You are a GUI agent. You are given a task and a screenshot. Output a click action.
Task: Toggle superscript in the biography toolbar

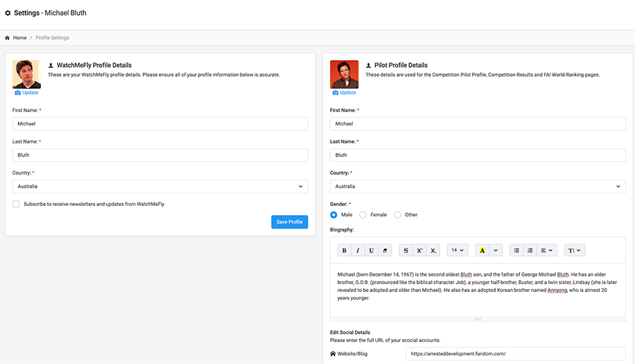pyautogui.click(x=419, y=250)
